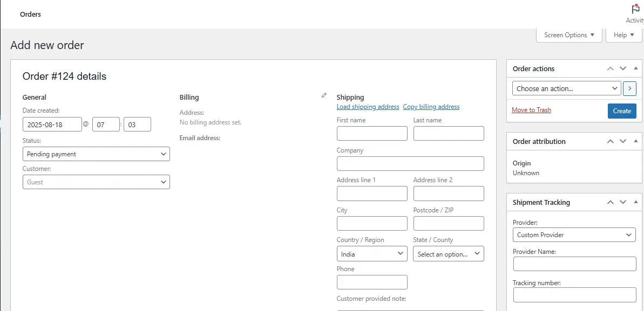Open the Country / Region dropdown
Screen dimensions: 644x311
click(372, 253)
